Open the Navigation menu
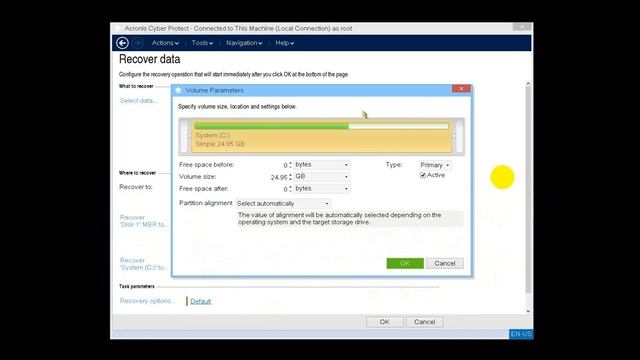640x360 pixels. (244, 43)
